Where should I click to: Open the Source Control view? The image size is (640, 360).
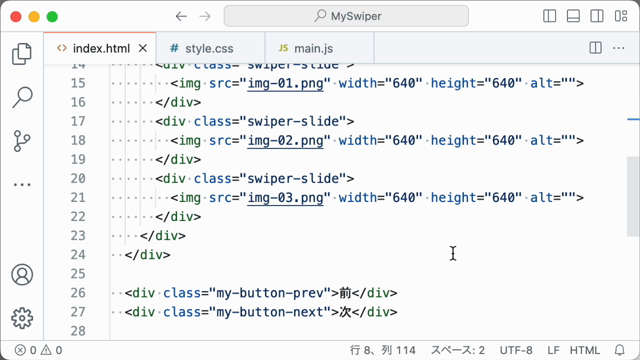[x=22, y=141]
